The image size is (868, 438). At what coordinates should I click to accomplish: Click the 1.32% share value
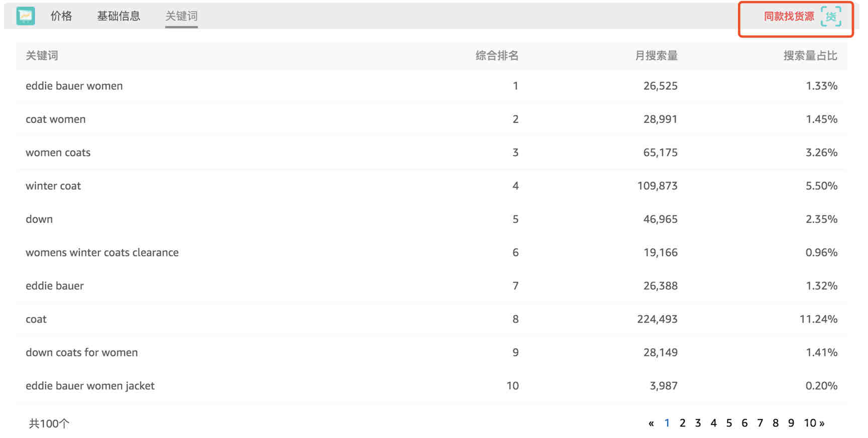(x=822, y=286)
